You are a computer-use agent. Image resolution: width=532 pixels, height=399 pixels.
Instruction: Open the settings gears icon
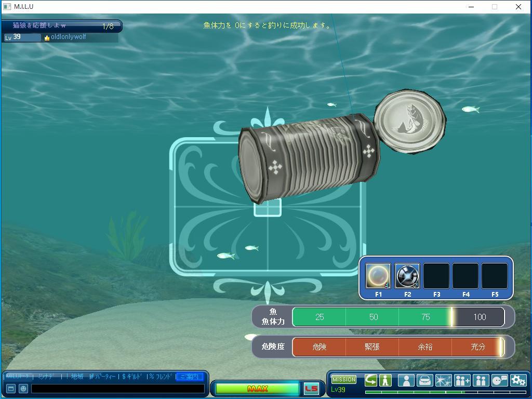518,380
